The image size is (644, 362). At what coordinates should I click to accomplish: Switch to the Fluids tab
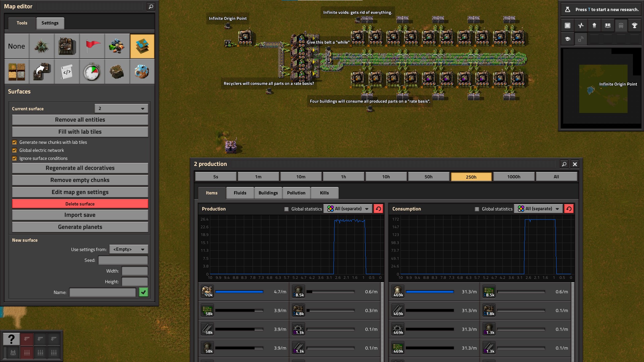tap(240, 193)
